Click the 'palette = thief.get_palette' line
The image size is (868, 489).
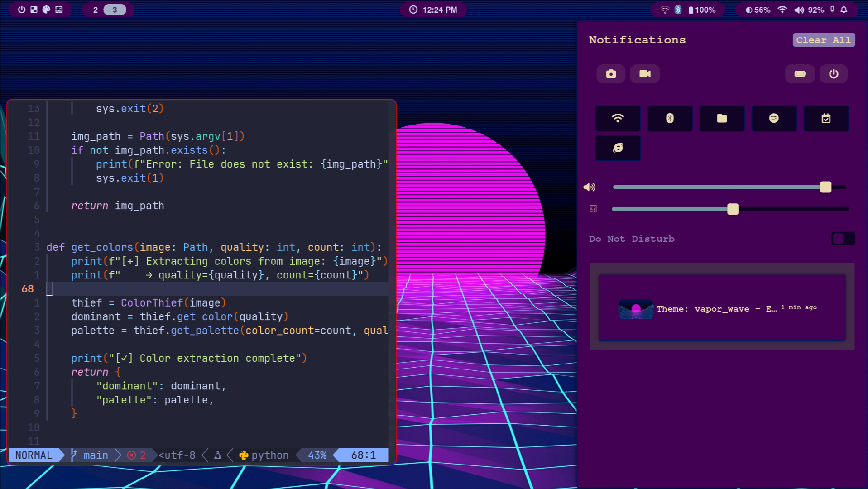pos(230,331)
